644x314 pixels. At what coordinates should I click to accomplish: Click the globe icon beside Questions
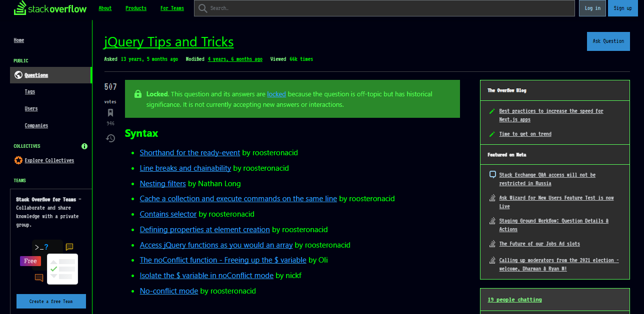18,75
